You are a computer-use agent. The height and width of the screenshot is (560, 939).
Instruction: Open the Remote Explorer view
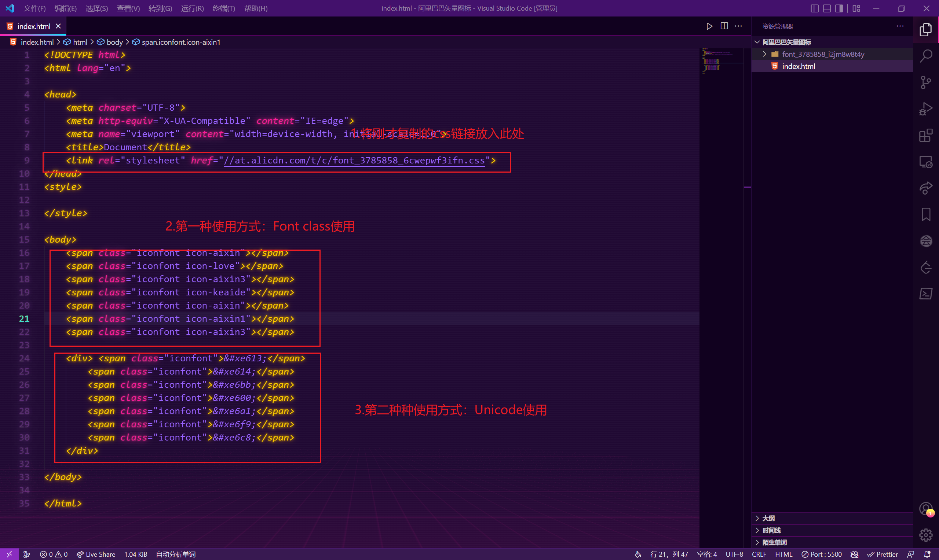click(925, 162)
